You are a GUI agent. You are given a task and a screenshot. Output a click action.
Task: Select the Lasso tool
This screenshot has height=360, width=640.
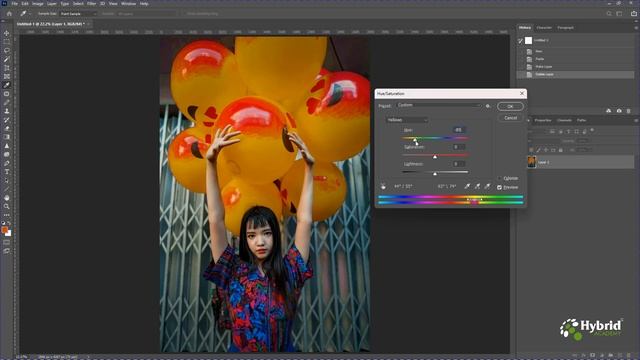click(x=7, y=51)
